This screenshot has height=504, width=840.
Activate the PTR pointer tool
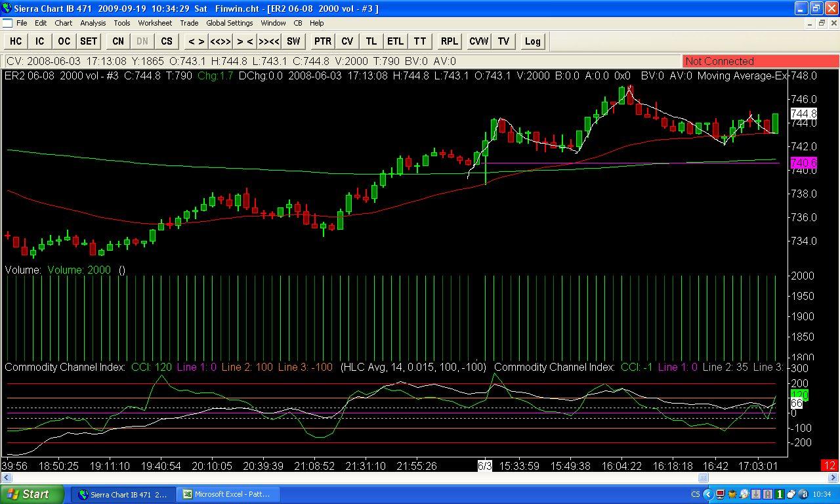coord(322,41)
